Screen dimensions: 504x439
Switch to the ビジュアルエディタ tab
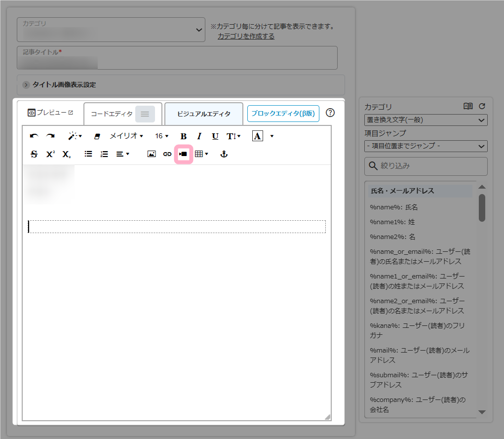(203, 114)
